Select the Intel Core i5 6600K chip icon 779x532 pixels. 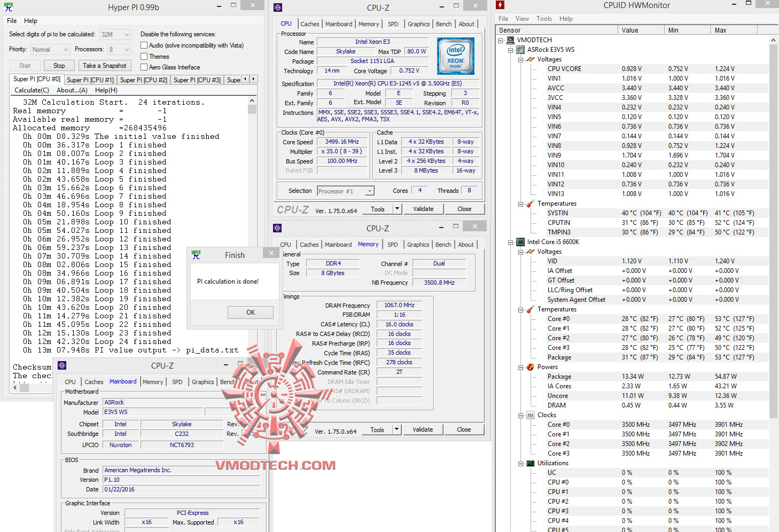[x=521, y=242]
